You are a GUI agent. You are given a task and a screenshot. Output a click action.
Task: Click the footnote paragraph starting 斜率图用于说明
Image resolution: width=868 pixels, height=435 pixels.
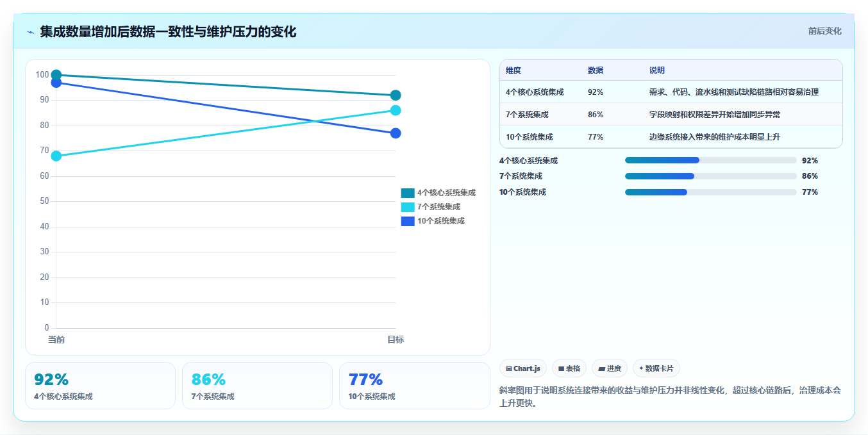coord(670,397)
